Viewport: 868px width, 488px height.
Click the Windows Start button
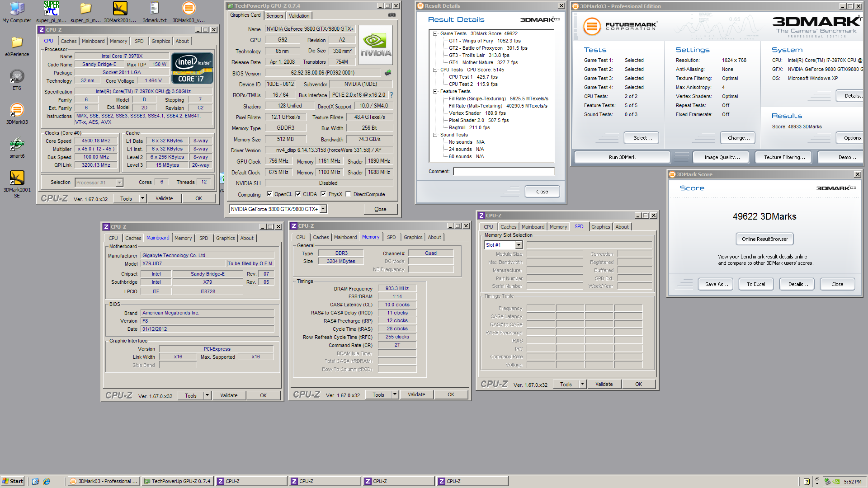click(x=13, y=481)
